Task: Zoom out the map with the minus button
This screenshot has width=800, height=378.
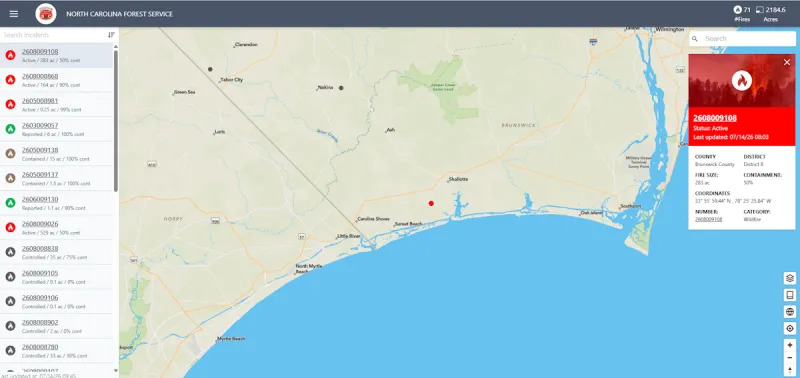Action: click(790, 358)
